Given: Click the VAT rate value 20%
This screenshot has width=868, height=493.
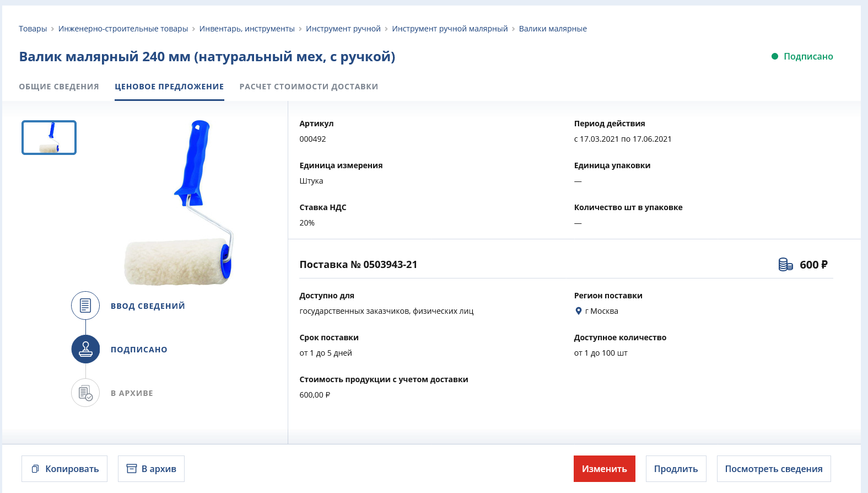Looking at the screenshot, I should [307, 223].
